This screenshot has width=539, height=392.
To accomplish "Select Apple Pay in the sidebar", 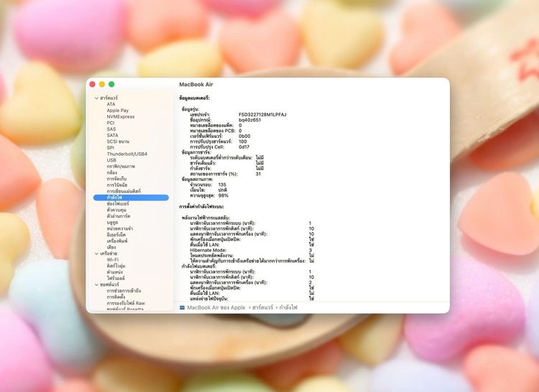I will coord(118,111).
